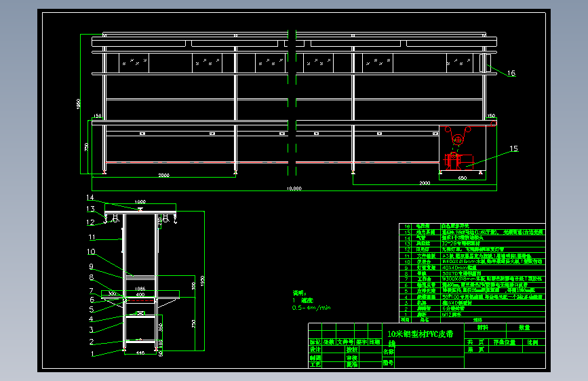The height and width of the screenshot is (381, 588).
Task: Select the 10,000 overall length dimension
Action: click(x=294, y=188)
